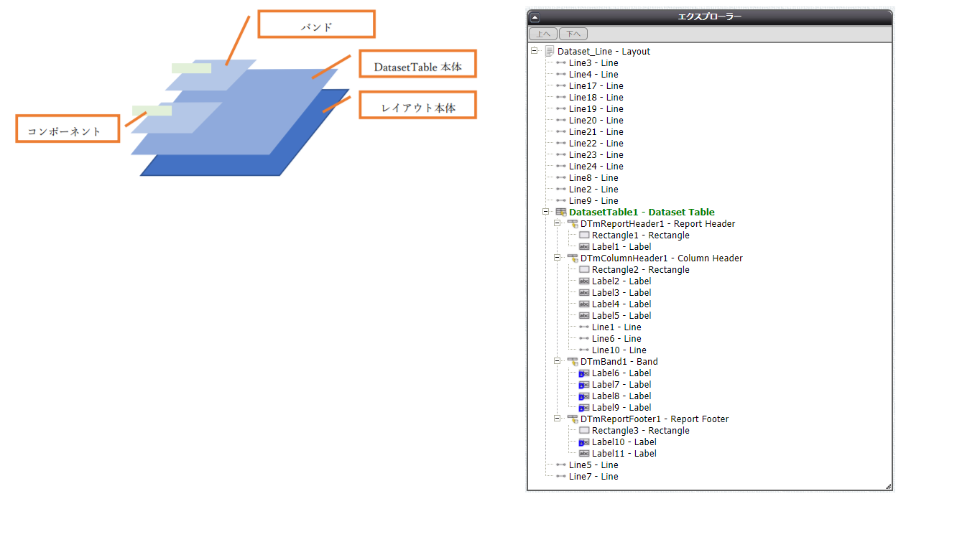The height and width of the screenshot is (560, 957).
Task: Click the Line17 line icon
Action: tap(561, 86)
